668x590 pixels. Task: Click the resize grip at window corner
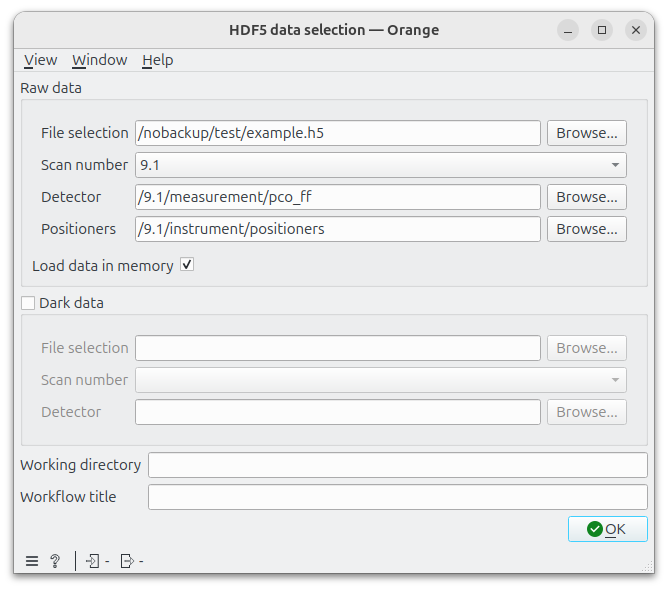[x=648, y=567]
